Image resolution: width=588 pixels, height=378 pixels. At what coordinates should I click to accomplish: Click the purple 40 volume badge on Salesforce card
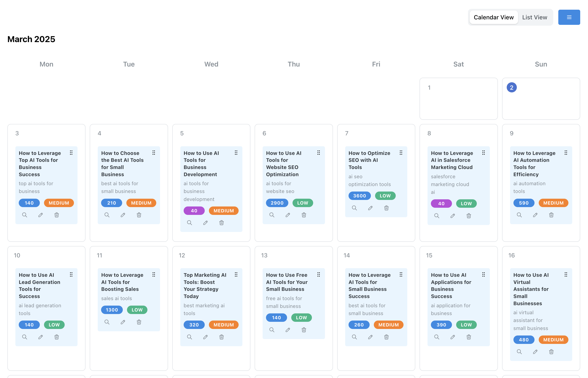441,203
